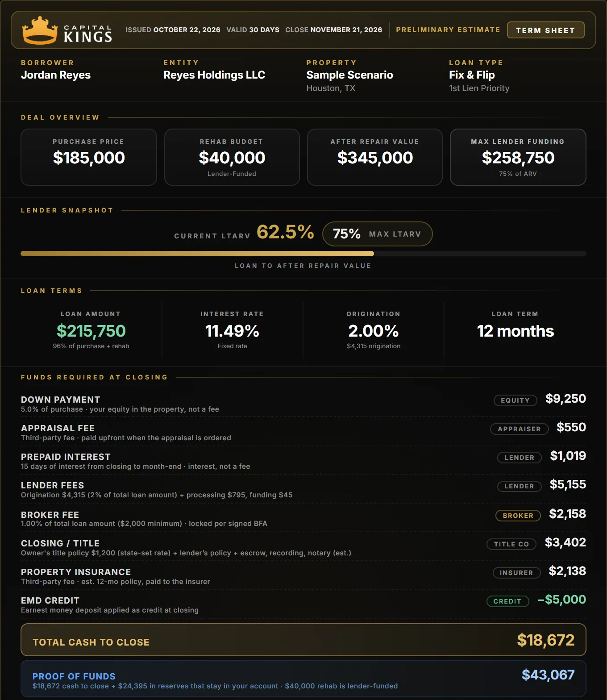This screenshot has height=700, width=607.
Task: Click the 2.00% origination value
Action: [x=374, y=331]
